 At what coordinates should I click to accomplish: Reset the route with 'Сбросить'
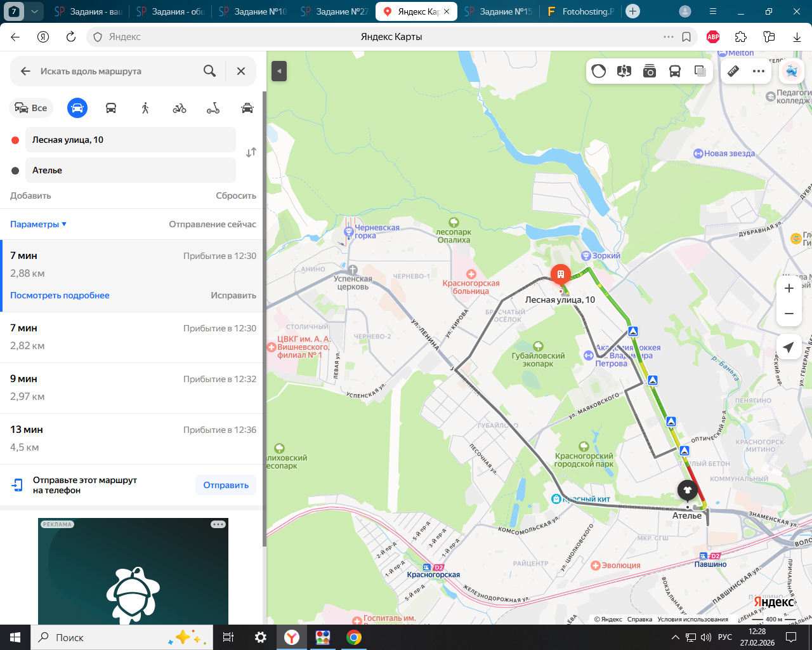click(236, 196)
